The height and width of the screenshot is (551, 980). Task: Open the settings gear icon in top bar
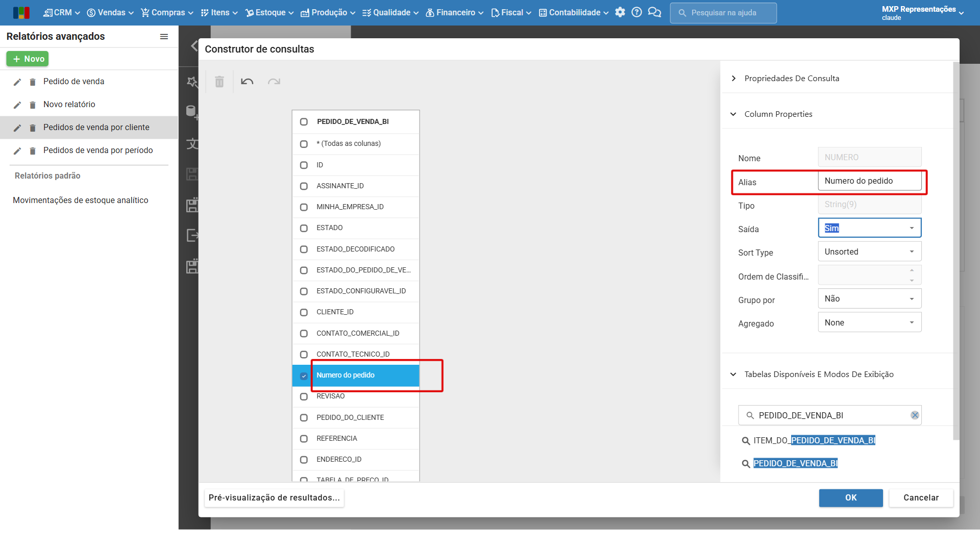(x=620, y=12)
